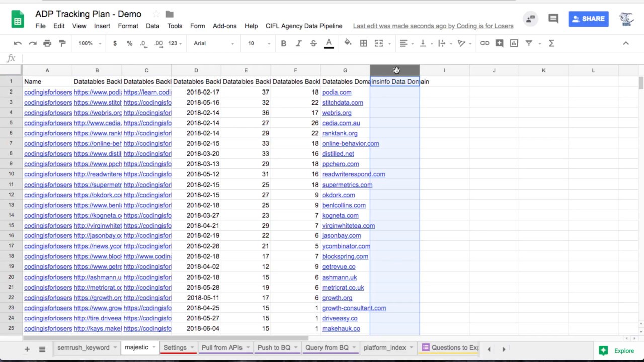The image size is (644, 362).
Task: Open the text color picker
Action: coord(329,43)
